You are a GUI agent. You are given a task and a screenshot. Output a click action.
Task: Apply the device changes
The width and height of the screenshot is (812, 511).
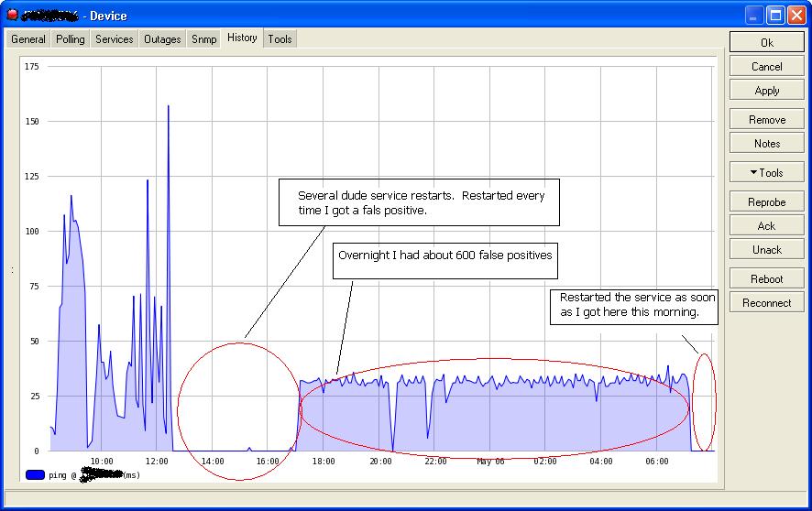(767, 90)
